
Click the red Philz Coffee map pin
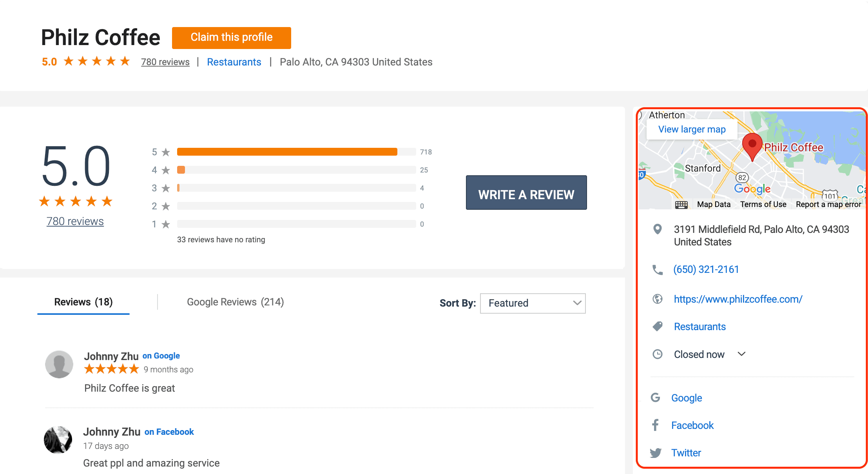(752, 147)
